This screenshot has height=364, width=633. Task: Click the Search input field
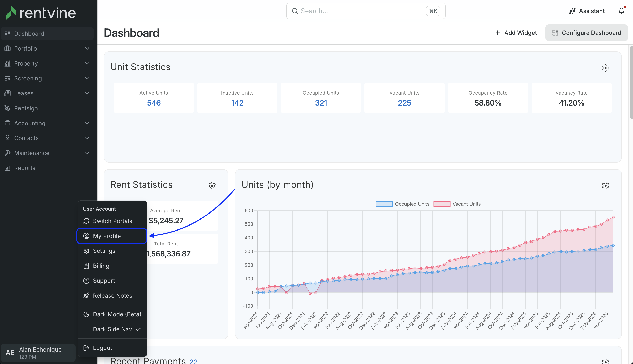pyautogui.click(x=366, y=11)
